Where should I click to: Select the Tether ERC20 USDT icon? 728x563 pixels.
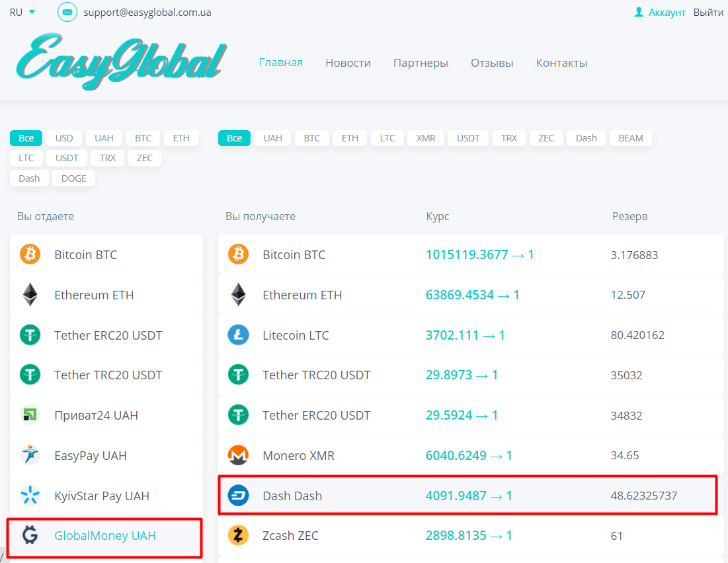pos(30,335)
